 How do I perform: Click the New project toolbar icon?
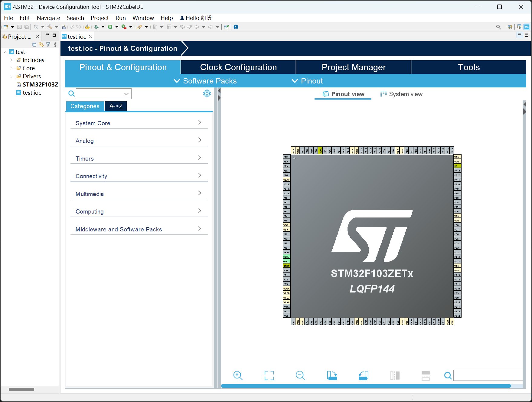click(x=6, y=27)
